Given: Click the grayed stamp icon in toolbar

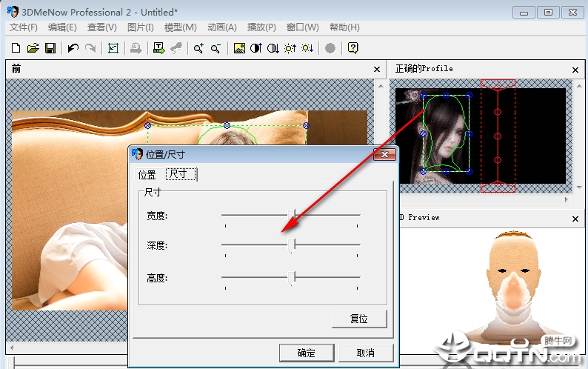Looking at the screenshot, I should [x=136, y=48].
